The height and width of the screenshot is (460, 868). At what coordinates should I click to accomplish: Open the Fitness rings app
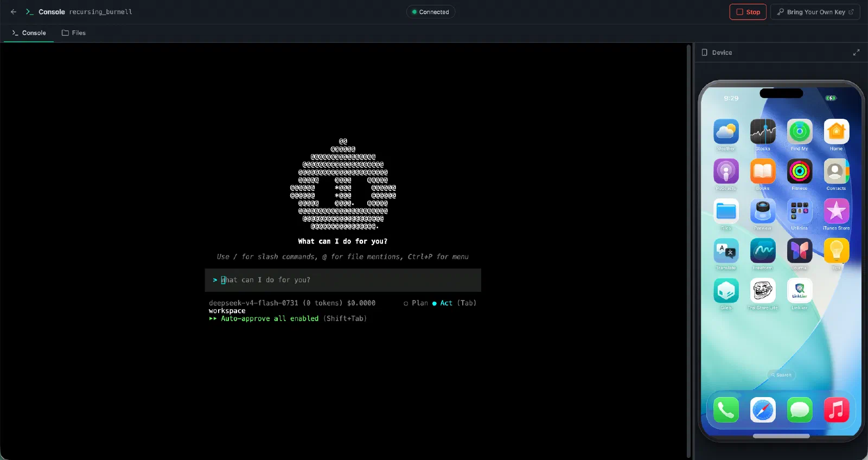click(800, 171)
